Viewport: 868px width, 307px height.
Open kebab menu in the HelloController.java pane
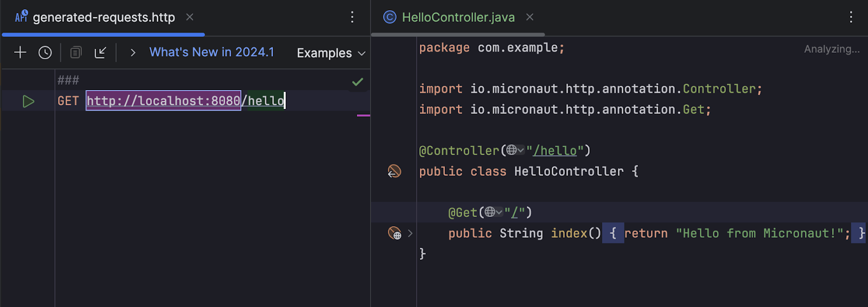click(851, 17)
